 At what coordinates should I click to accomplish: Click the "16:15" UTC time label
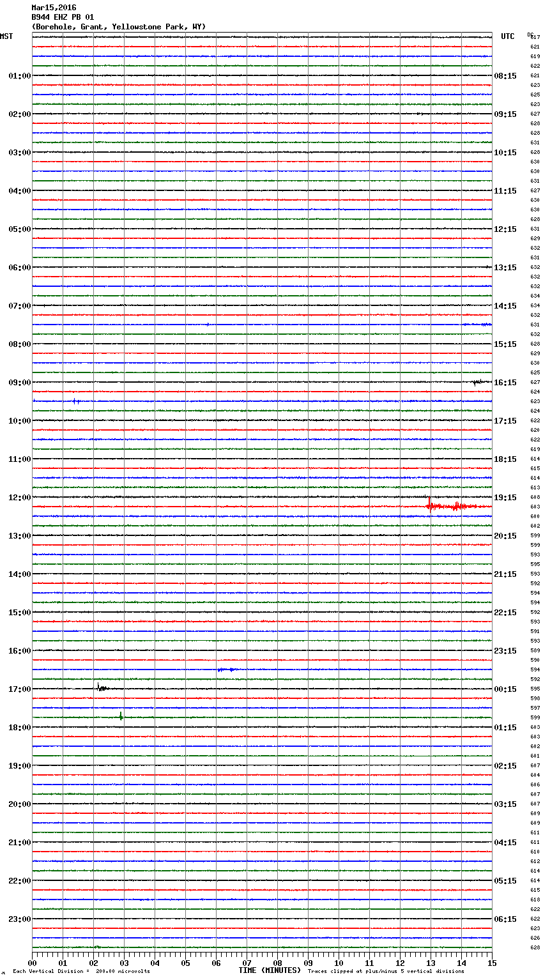tap(505, 383)
